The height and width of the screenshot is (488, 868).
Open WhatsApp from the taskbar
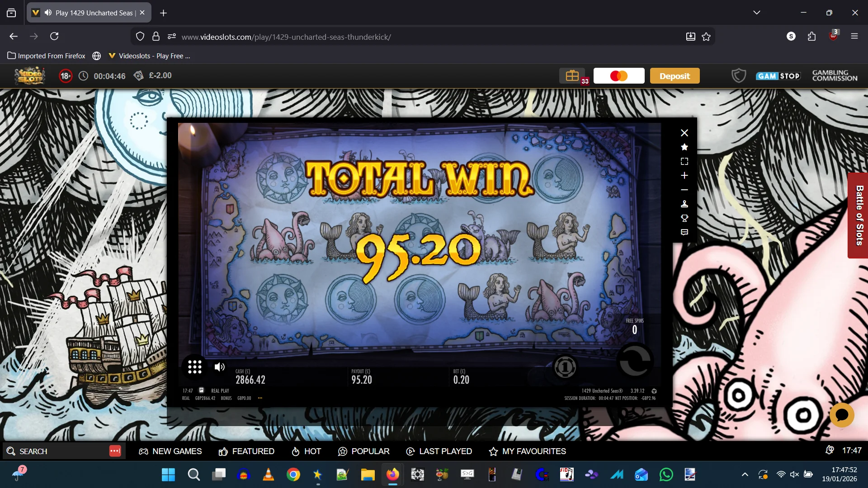tap(666, 474)
